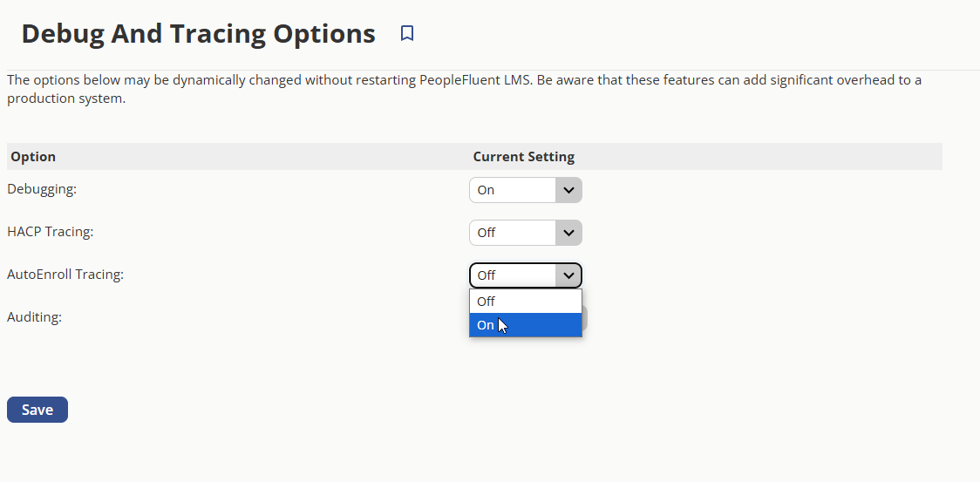The width and height of the screenshot is (980, 482).
Task: Click the On value in Debugging select
Action: click(486, 190)
